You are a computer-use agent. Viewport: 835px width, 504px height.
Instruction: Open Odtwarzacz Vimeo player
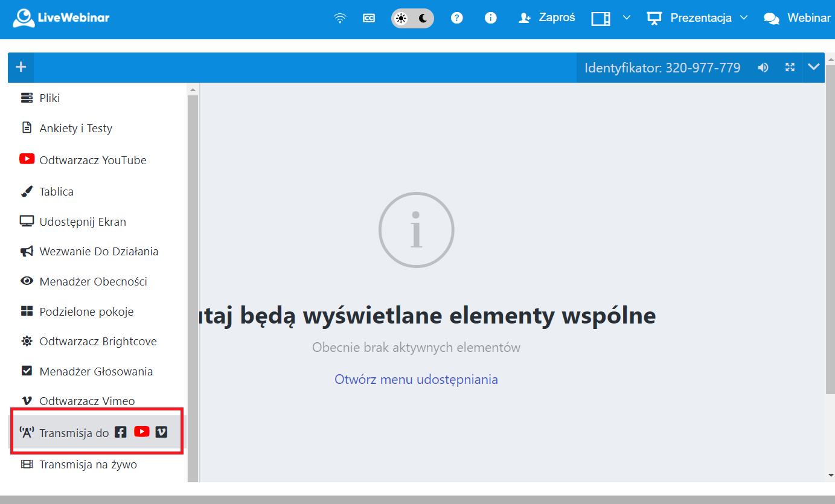(86, 401)
